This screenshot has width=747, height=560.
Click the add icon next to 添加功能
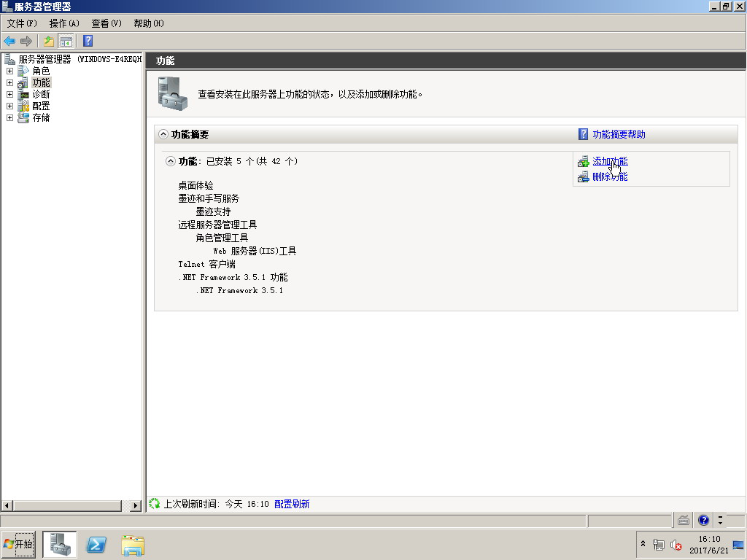584,161
